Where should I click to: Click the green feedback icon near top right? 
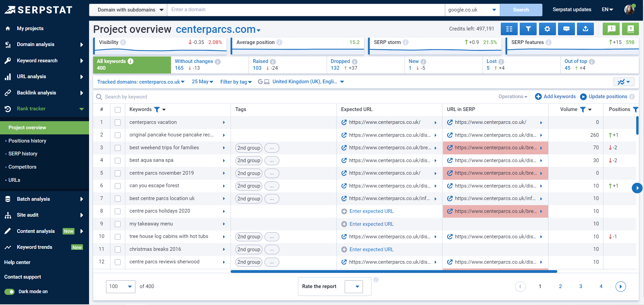point(611,29)
